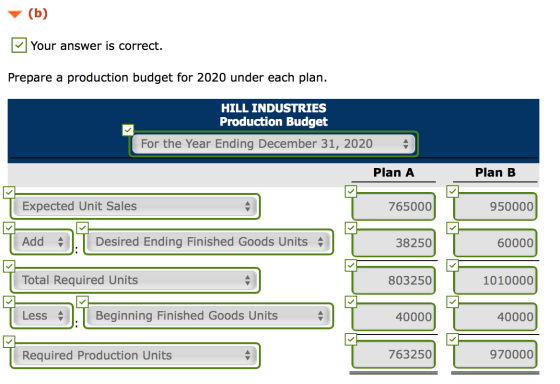The height and width of the screenshot is (384, 560).
Task: Click the Plan A field showing 38250
Action: (393, 243)
